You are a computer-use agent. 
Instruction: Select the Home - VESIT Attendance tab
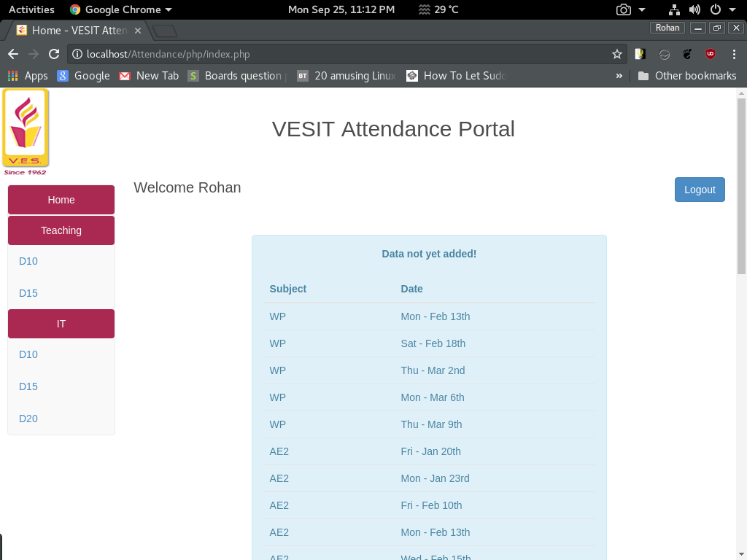coord(79,31)
